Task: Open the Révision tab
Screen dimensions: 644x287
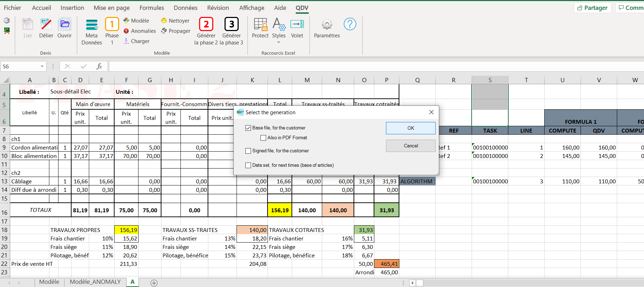Action: (x=218, y=8)
